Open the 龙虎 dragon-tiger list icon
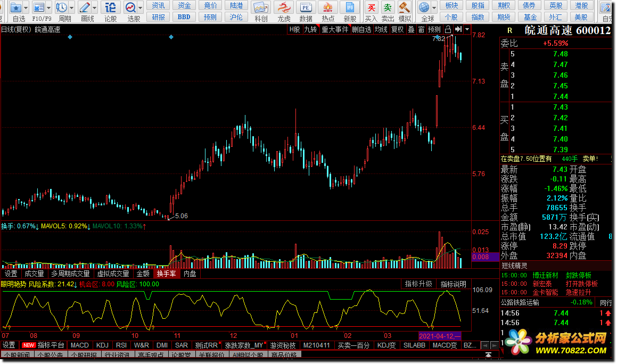This screenshot has width=617, height=364. 284,7
